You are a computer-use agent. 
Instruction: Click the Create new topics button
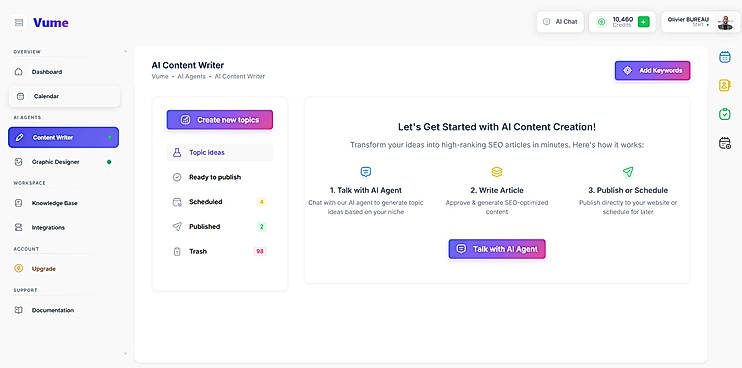pyautogui.click(x=220, y=120)
